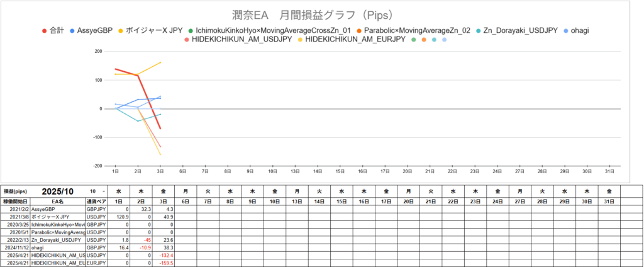Select the yellow ボイジャーX JPY legend marker
The image size is (644, 267).
coord(120,30)
